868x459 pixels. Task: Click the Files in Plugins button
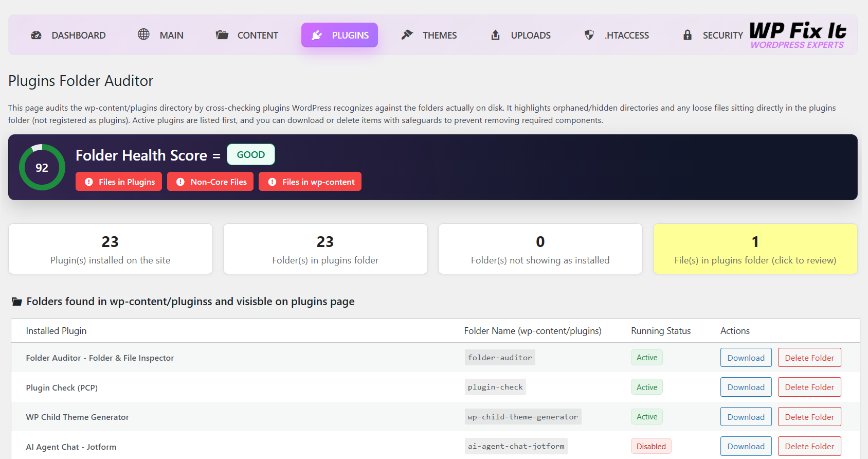[x=119, y=182]
